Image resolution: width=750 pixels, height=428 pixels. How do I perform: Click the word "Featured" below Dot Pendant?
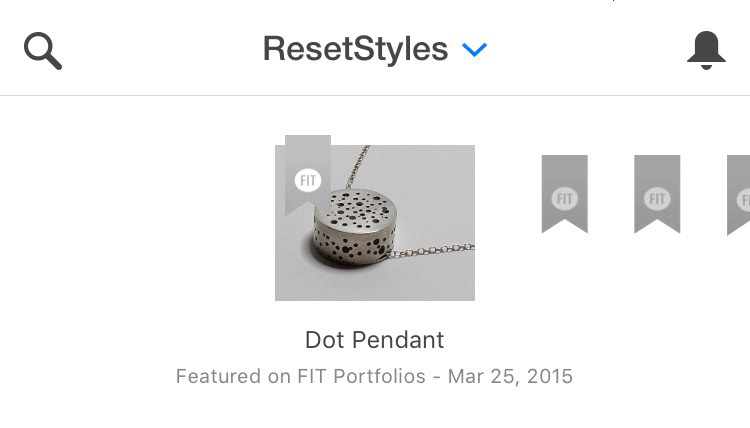219,377
